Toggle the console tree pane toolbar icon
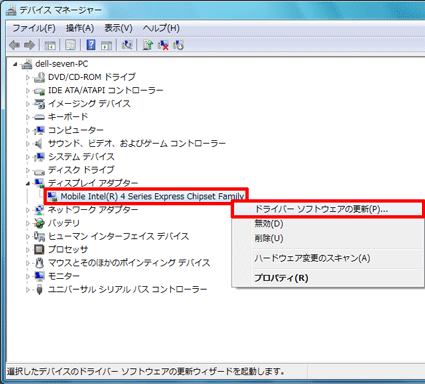425x384 pixels. (x=50, y=45)
